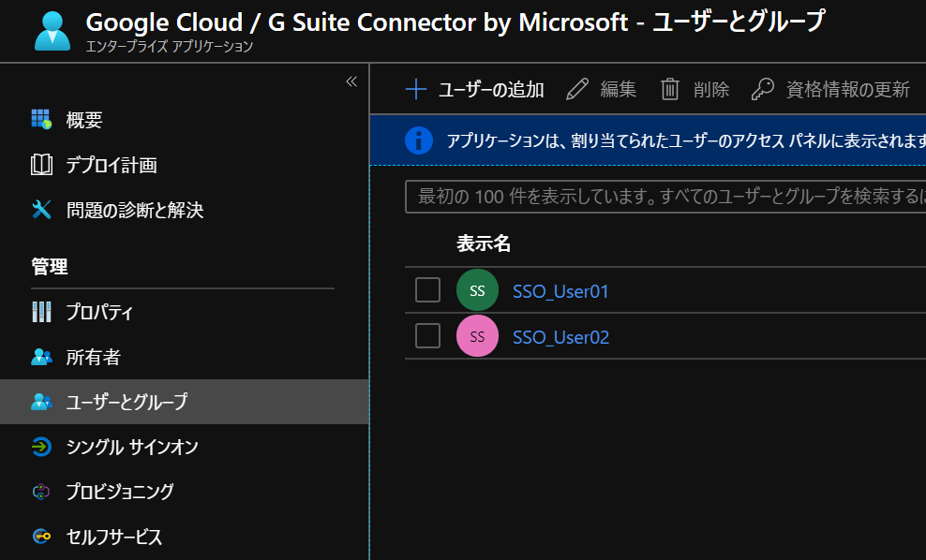Check the SSO_User01 row checkbox

[x=427, y=290]
